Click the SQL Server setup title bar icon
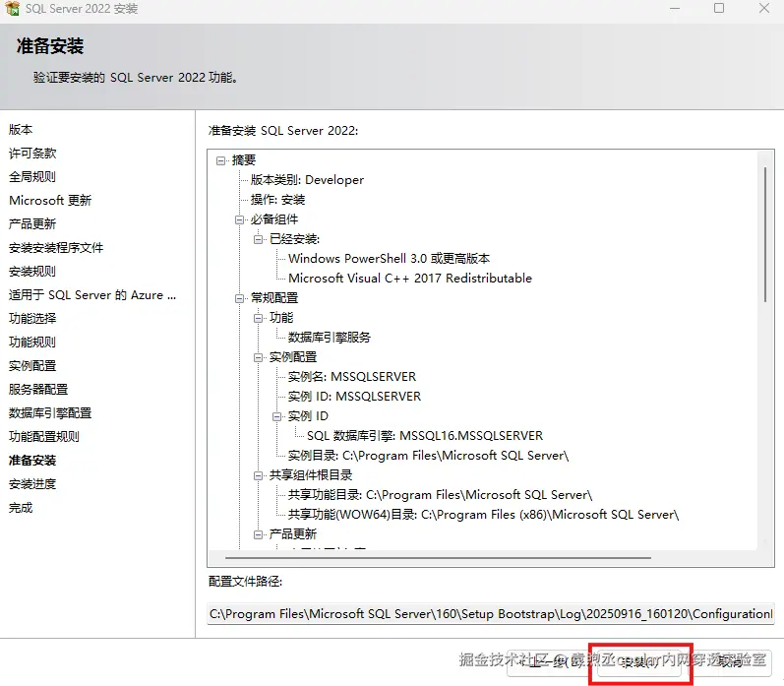784x686 pixels. 12,8
